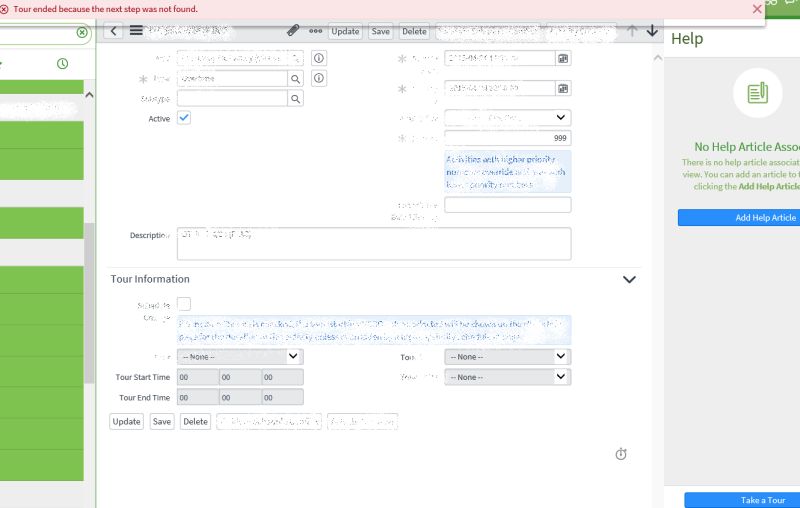Open lookup search for the Subtype field
Image resolution: width=800 pixels, height=508 pixels.
click(x=295, y=98)
